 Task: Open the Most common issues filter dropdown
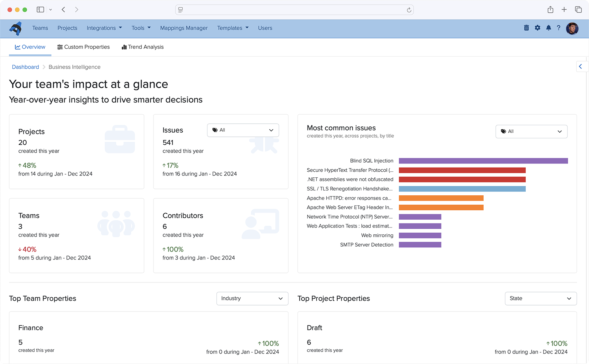[x=531, y=132]
